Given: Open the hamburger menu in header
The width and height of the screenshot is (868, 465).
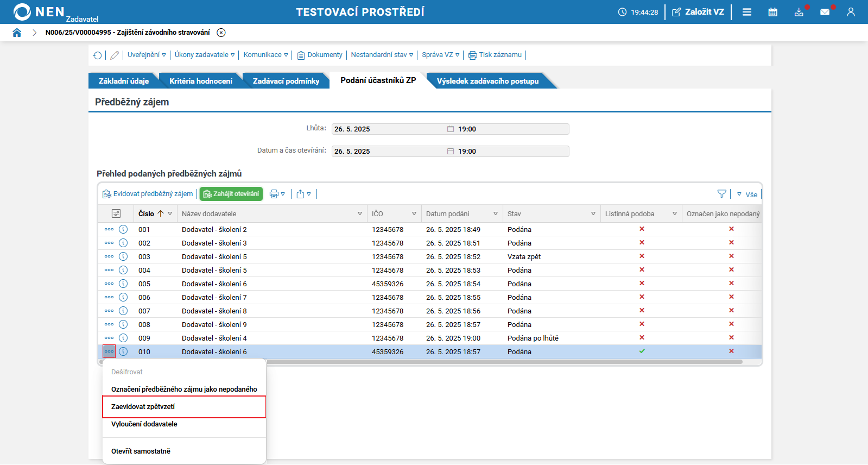Looking at the screenshot, I should coord(747,12).
